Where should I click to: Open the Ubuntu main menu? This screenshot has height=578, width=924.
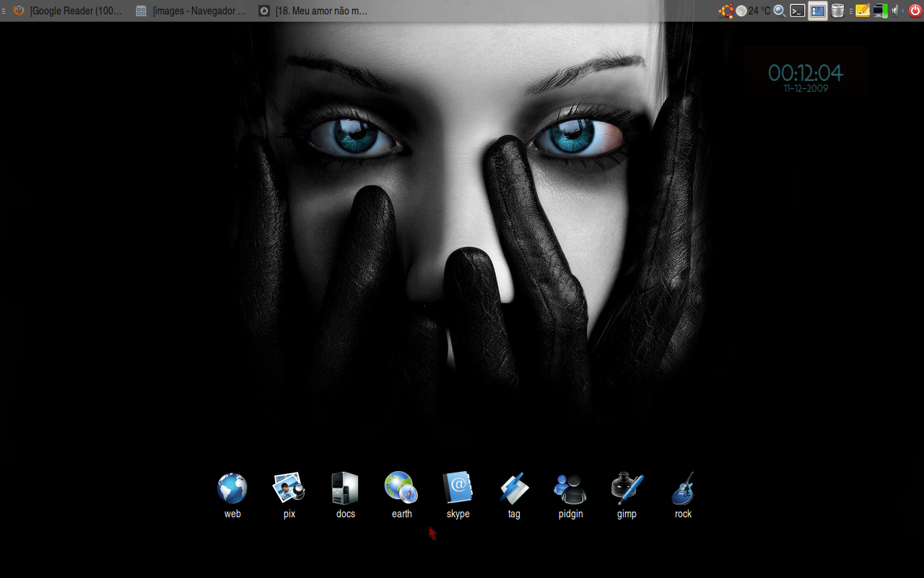[725, 11]
